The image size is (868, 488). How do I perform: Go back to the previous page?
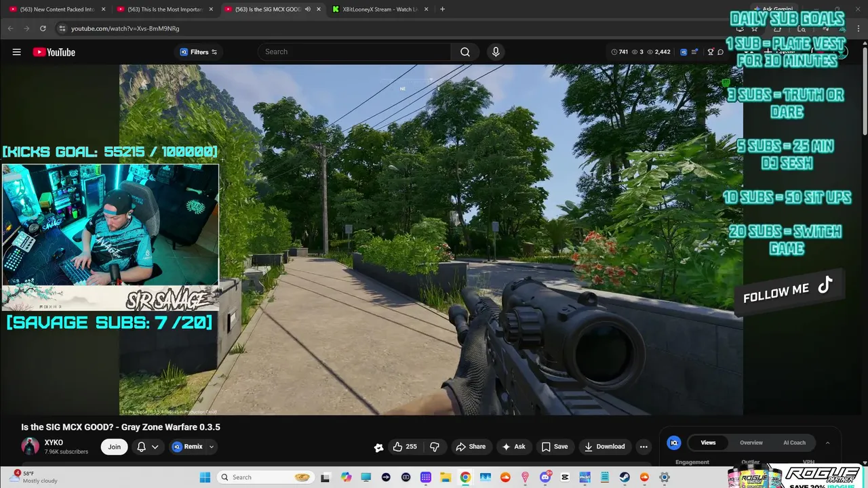pyautogui.click(x=10, y=28)
